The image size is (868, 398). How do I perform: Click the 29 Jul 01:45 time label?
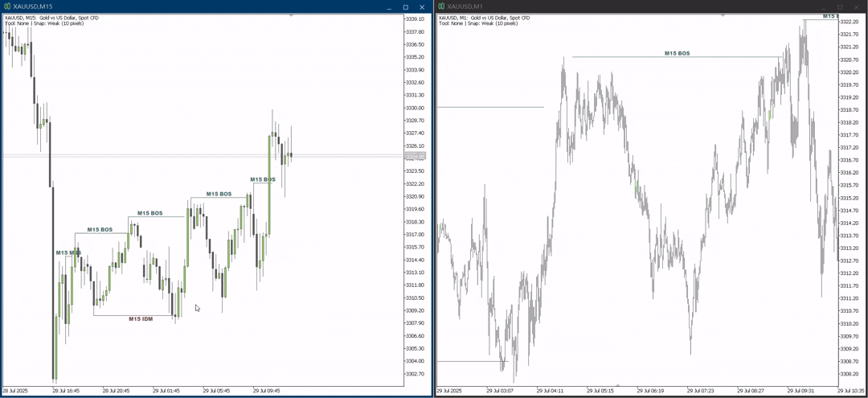166,391
